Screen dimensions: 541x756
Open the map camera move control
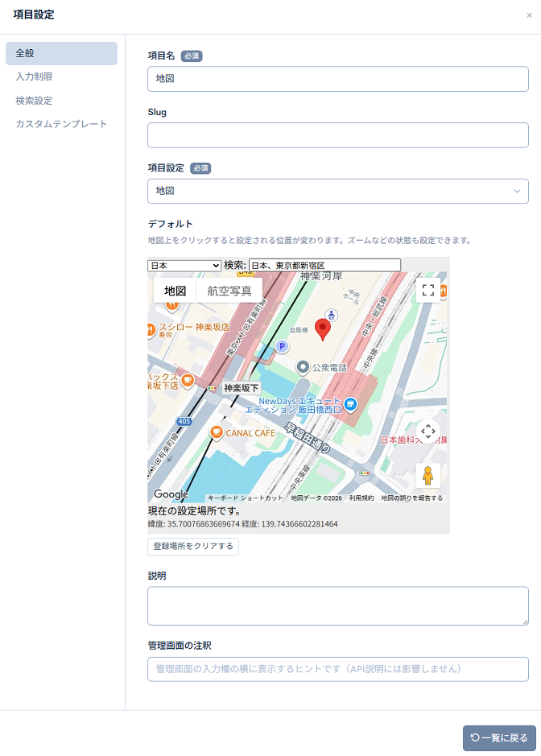coord(428,431)
